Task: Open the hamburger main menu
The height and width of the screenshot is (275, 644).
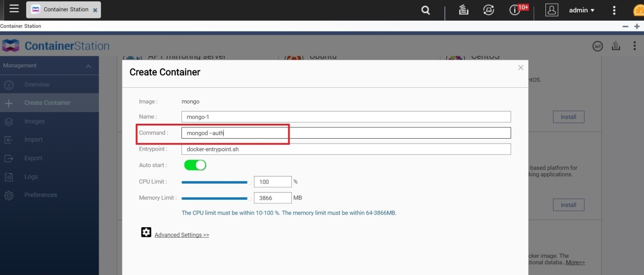Action: pyautogui.click(x=14, y=9)
